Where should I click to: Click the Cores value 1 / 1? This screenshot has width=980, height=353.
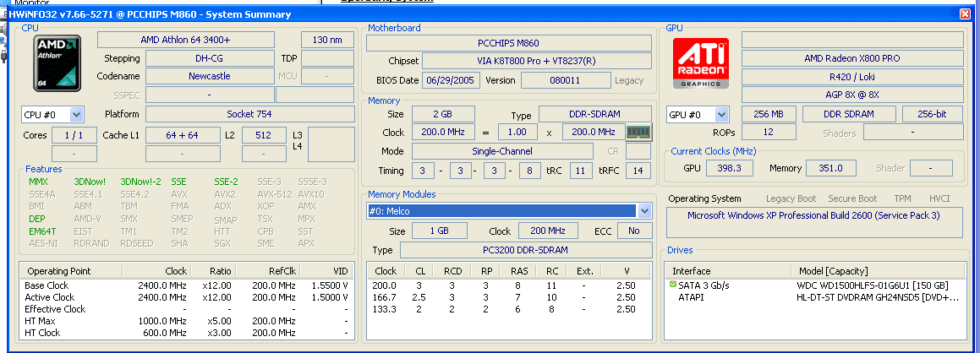[x=74, y=135]
